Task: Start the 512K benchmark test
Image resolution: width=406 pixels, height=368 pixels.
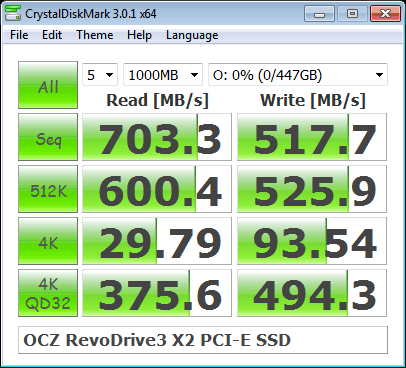Action: [48, 189]
